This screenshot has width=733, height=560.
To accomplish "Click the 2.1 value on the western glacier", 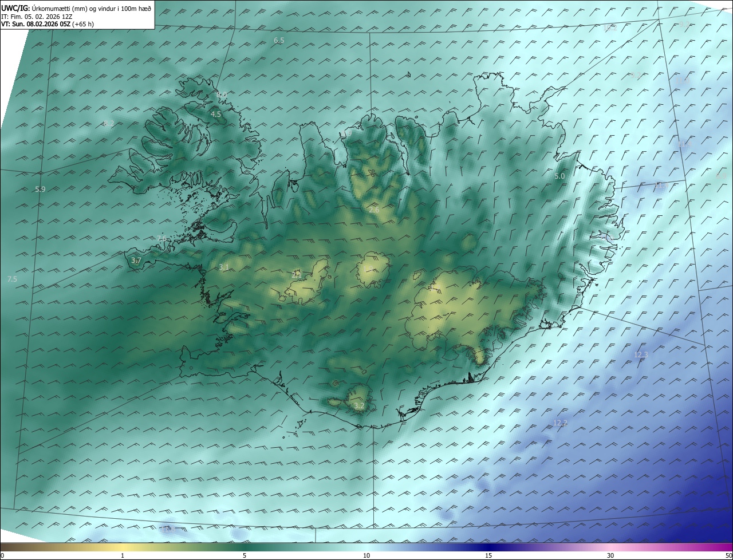I will [297, 274].
